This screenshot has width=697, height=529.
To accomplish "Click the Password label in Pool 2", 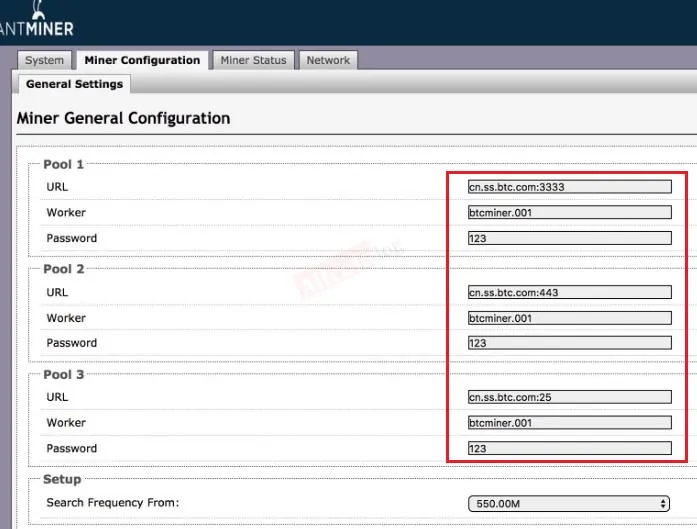I will point(72,343).
